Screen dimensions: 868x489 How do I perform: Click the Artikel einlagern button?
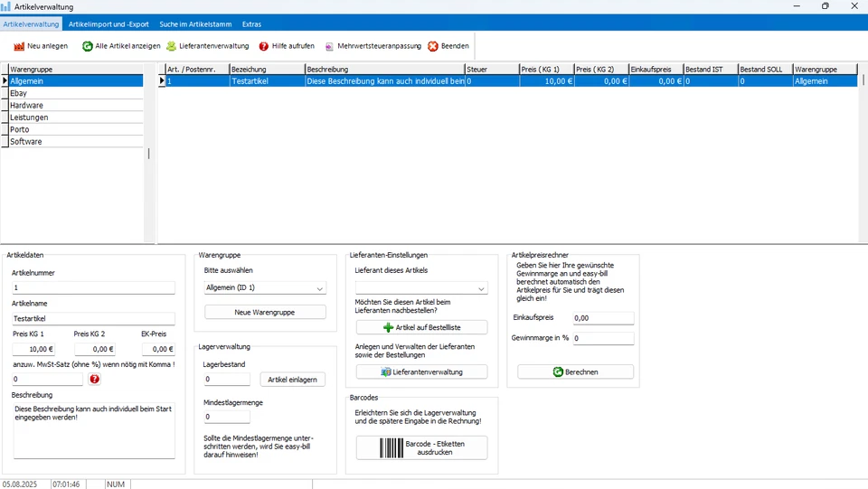click(292, 380)
